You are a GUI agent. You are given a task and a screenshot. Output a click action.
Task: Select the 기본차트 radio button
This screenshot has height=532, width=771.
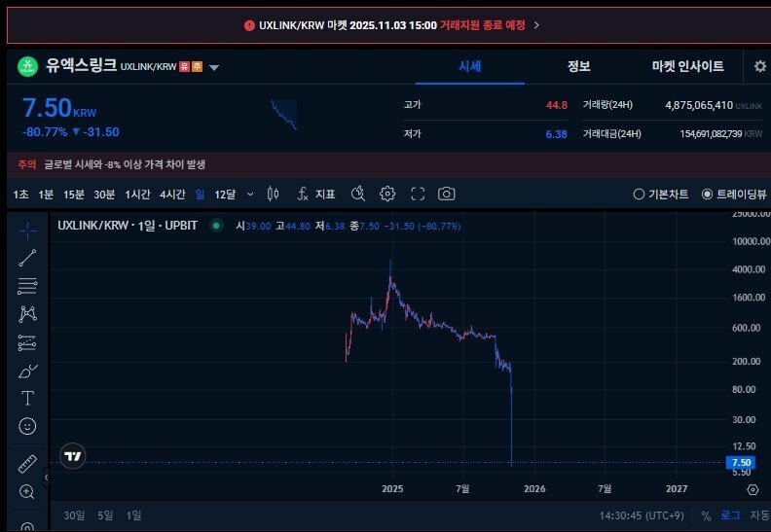(x=639, y=194)
